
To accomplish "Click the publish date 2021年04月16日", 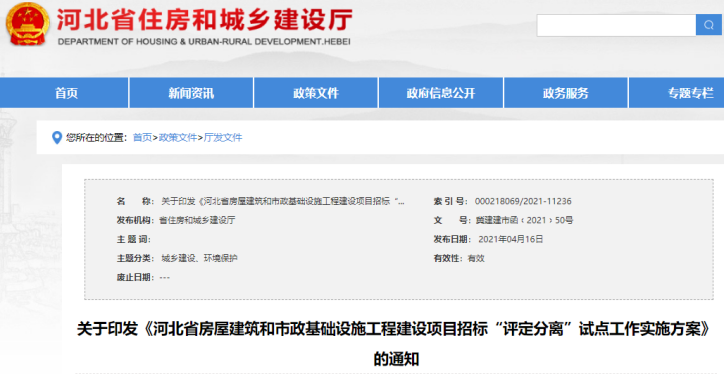I will [511, 239].
